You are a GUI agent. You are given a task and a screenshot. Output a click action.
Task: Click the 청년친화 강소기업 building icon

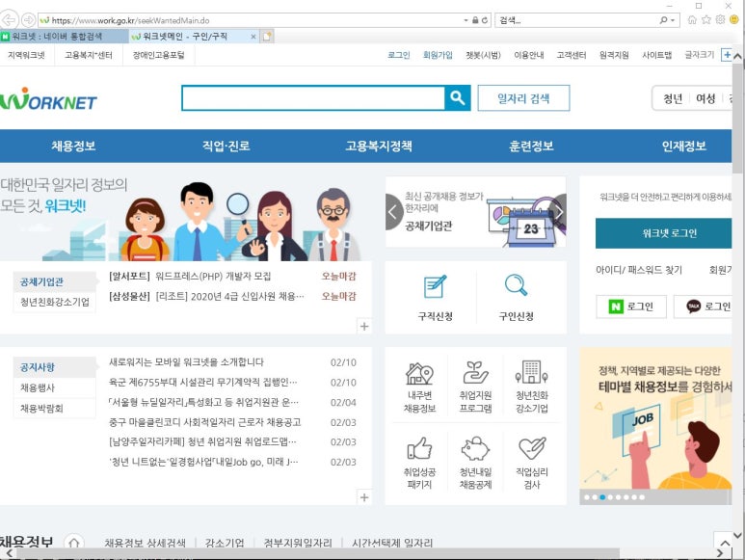pyautogui.click(x=532, y=372)
